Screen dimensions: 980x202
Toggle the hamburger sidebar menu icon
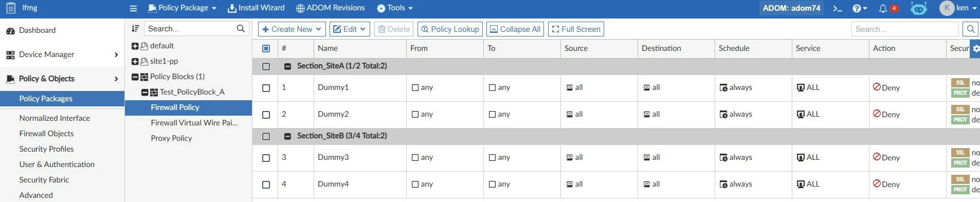click(133, 8)
